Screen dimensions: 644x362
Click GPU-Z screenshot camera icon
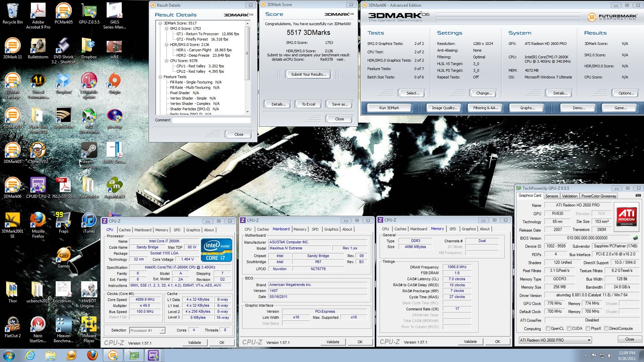(x=638, y=195)
